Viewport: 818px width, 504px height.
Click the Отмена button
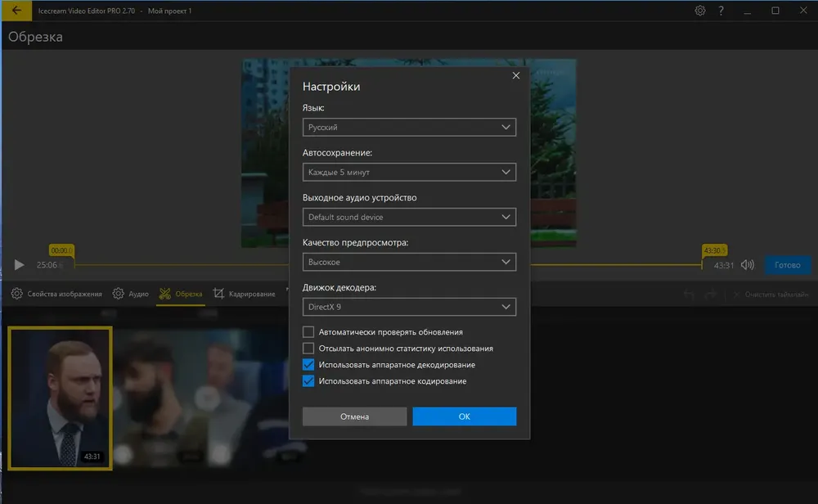point(354,416)
